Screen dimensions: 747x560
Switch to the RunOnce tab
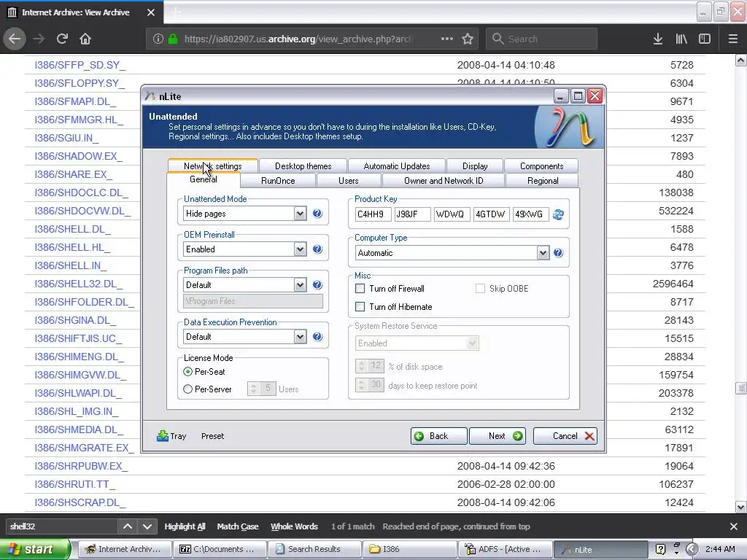[x=278, y=181]
